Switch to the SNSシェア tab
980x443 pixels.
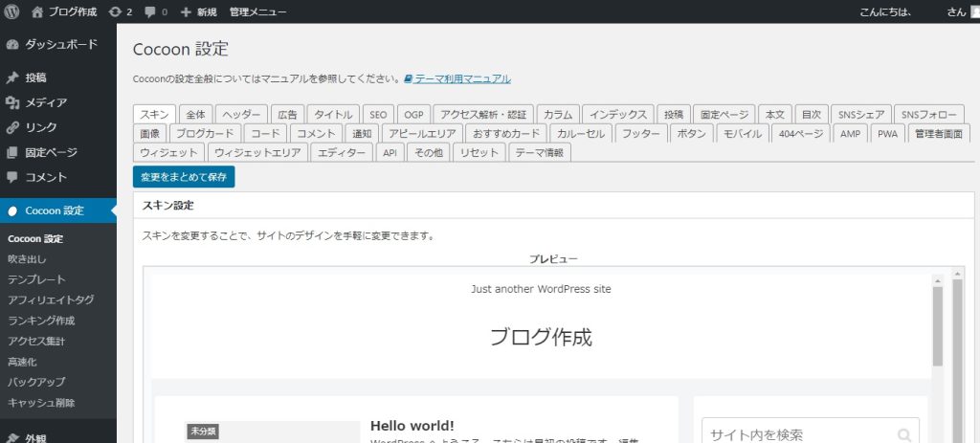[x=861, y=115]
